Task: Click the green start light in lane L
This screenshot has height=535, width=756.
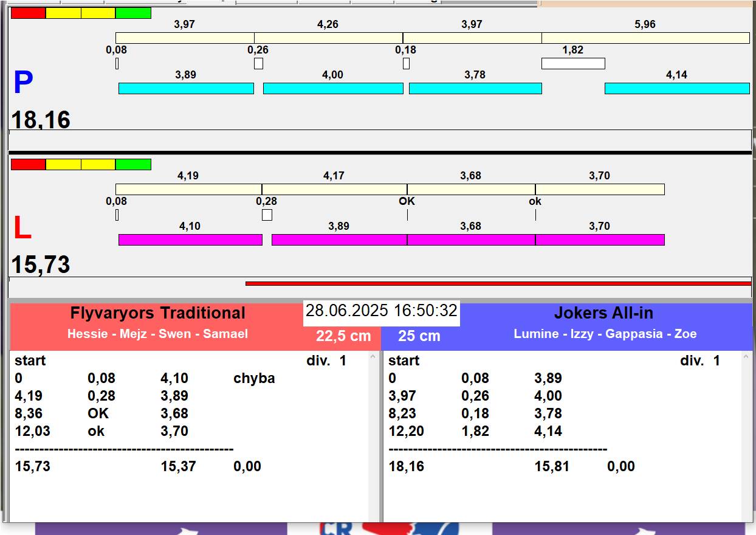Action: (133, 164)
